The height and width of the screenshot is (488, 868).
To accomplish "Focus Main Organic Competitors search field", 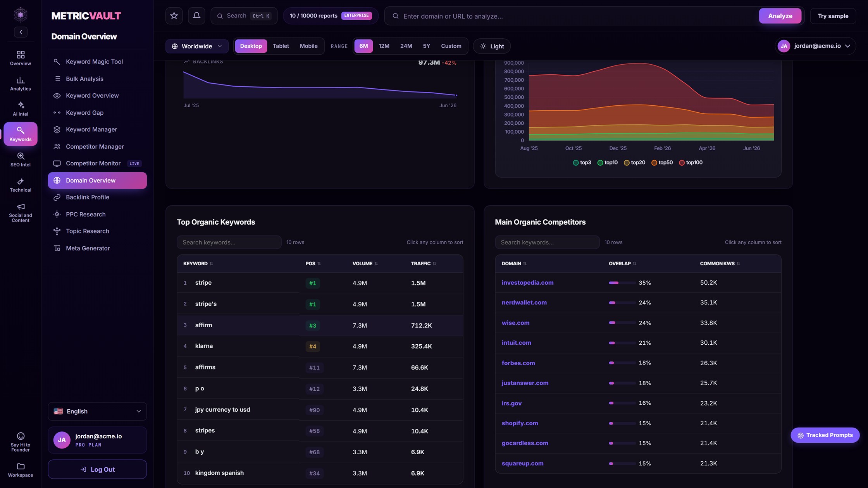I will [547, 242].
